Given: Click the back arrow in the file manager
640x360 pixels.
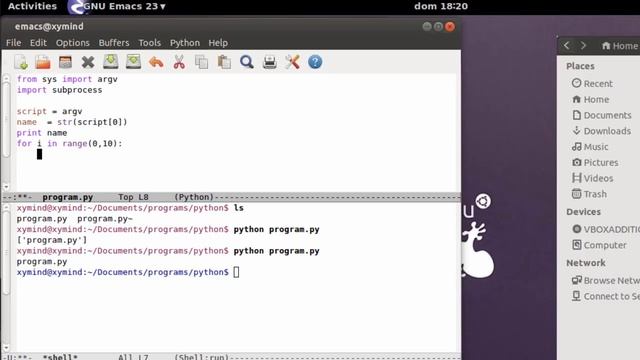Looking at the screenshot, I should click(x=567, y=45).
